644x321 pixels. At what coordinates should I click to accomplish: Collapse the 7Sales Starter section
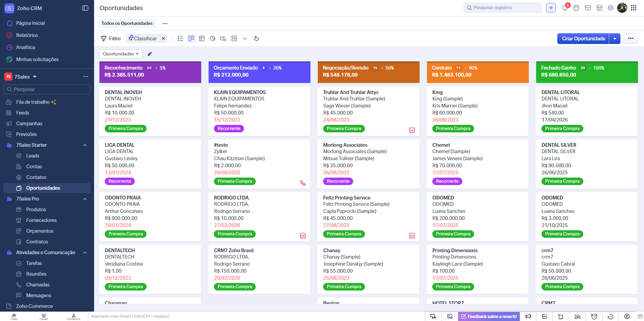click(x=85, y=145)
